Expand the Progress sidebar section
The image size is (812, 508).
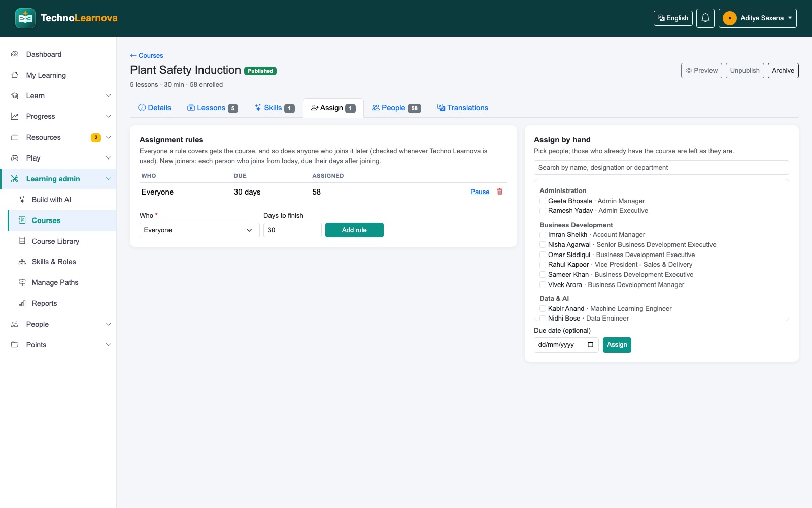58,116
